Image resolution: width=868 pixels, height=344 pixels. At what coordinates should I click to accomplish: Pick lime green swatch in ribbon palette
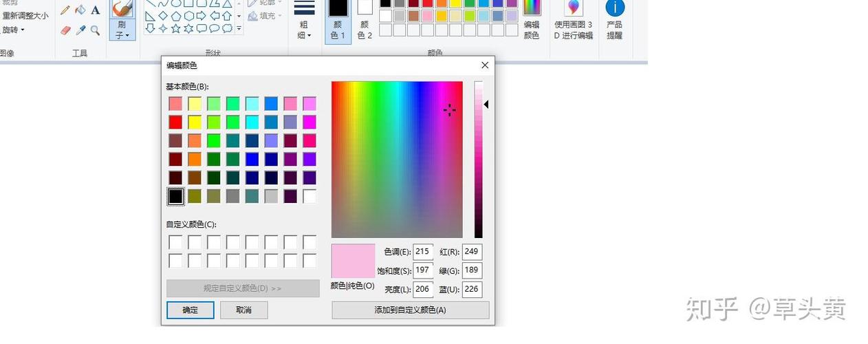470,16
